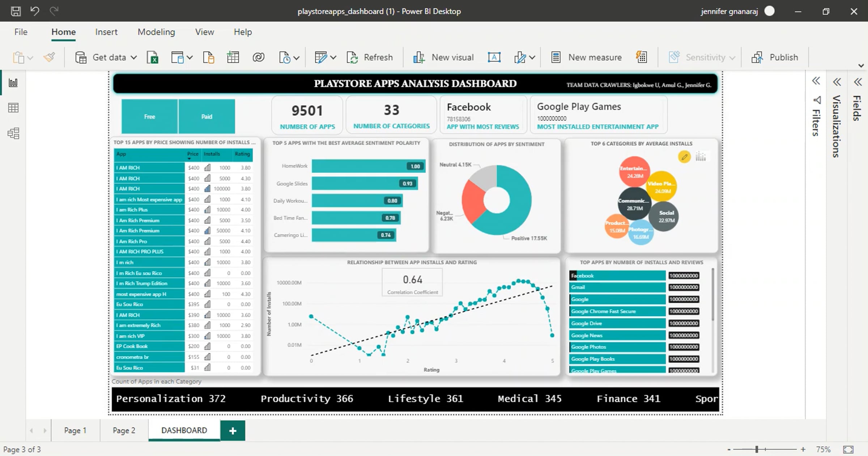Viewport: 868px width, 456px height.
Task: Click the previous page tab arrow
Action: coord(31,430)
